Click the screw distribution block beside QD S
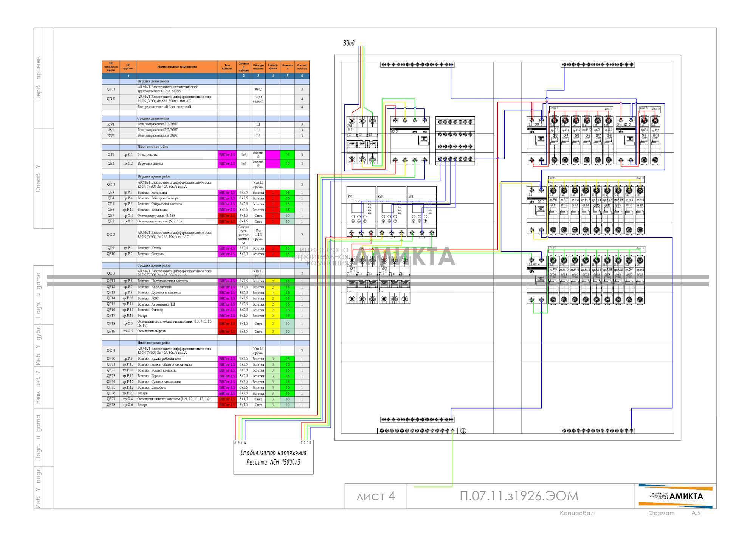 (455, 140)
